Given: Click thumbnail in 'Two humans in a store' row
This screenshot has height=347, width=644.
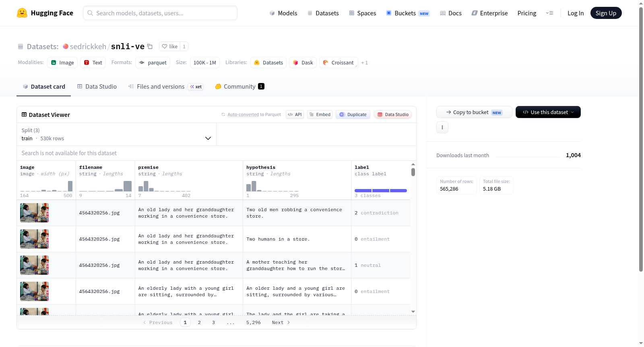Looking at the screenshot, I should (x=34, y=239).
